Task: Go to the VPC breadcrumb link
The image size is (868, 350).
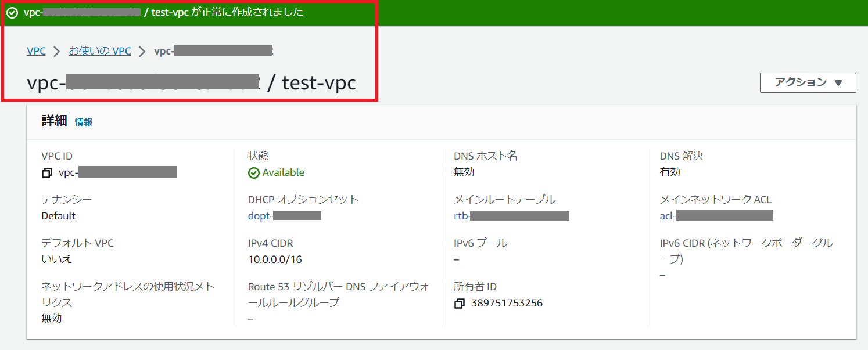Action: coord(36,51)
